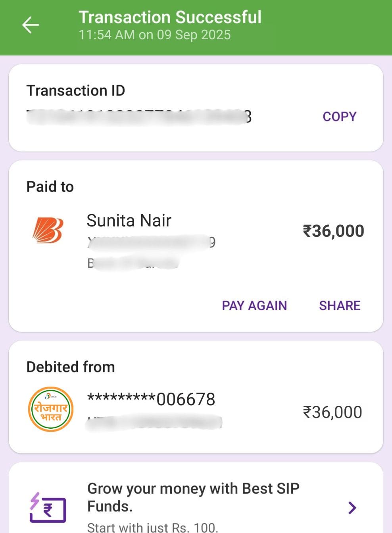Screen dimensions: 392x533
Task: Copy the Transaction ID
Action: [x=339, y=117]
